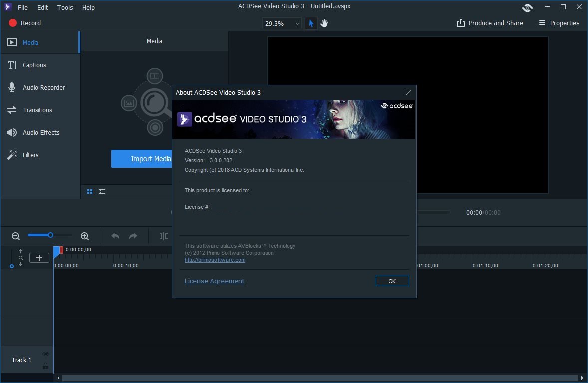Zoom in the timeline
The width and height of the screenshot is (588, 383).
(x=85, y=236)
